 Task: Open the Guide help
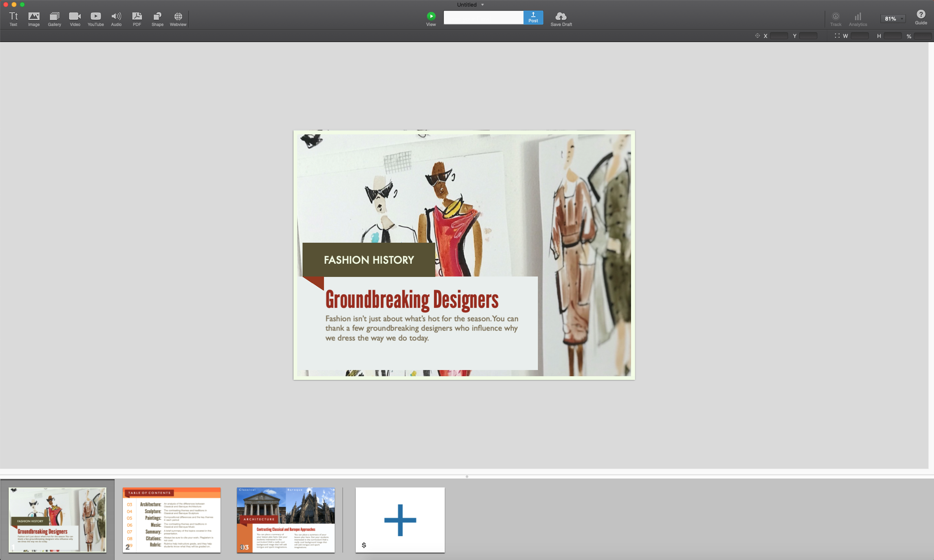[921, 17]
